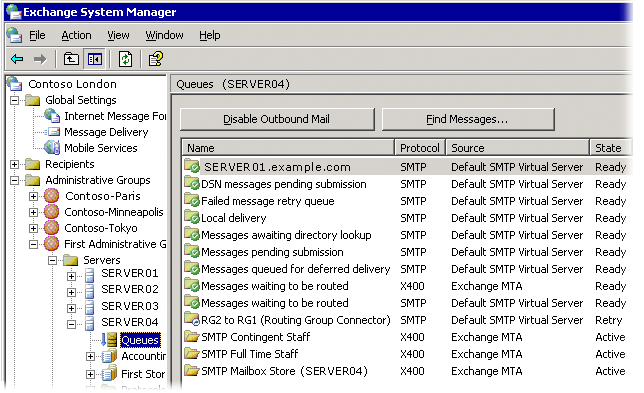Open the View menu
The image size is (644, 393).
[118, 35]
